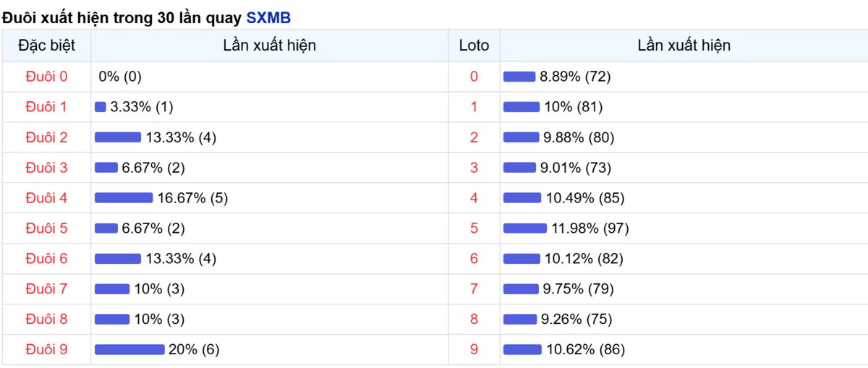Select the Đuôi 0 row label
The height and width of the screenshot is (368, 868).
coord(46,76)
